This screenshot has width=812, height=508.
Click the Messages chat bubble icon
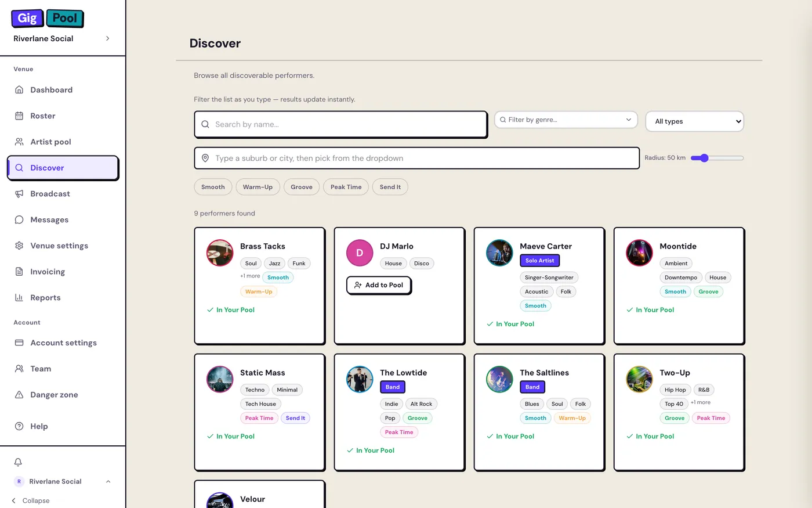pyautogui.click(x=19, y=219)
